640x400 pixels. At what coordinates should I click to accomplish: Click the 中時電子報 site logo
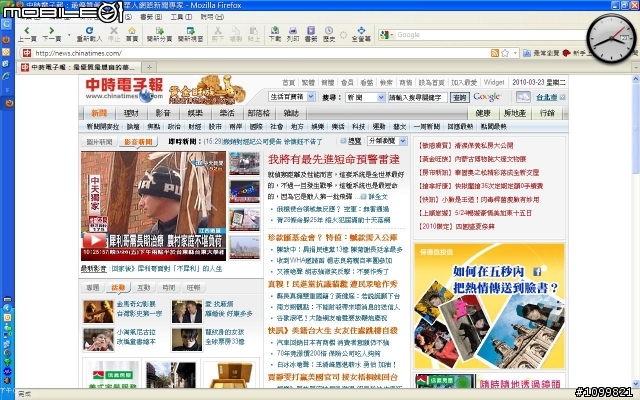coord(124,90)
